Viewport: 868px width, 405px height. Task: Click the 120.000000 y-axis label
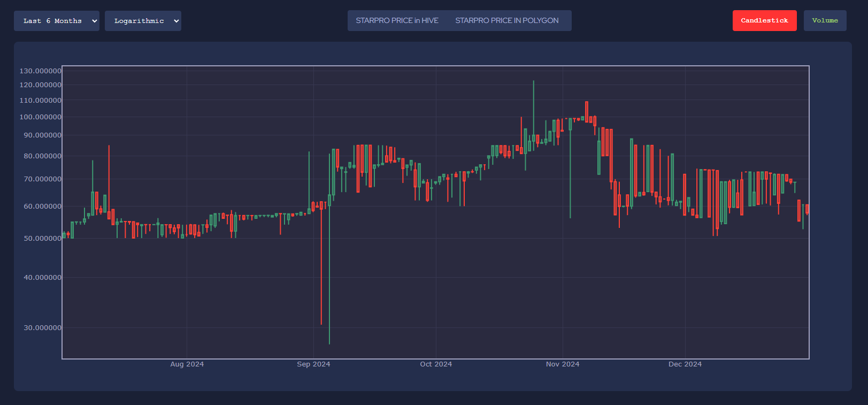41,85
